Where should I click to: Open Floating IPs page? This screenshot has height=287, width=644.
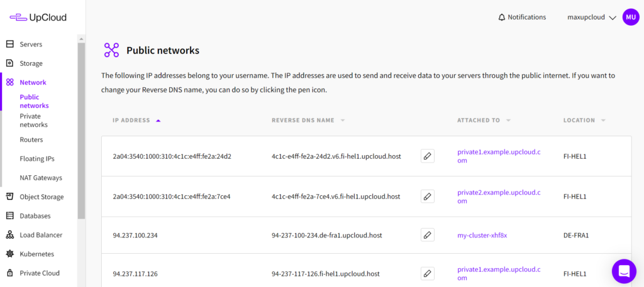[37, 159]
